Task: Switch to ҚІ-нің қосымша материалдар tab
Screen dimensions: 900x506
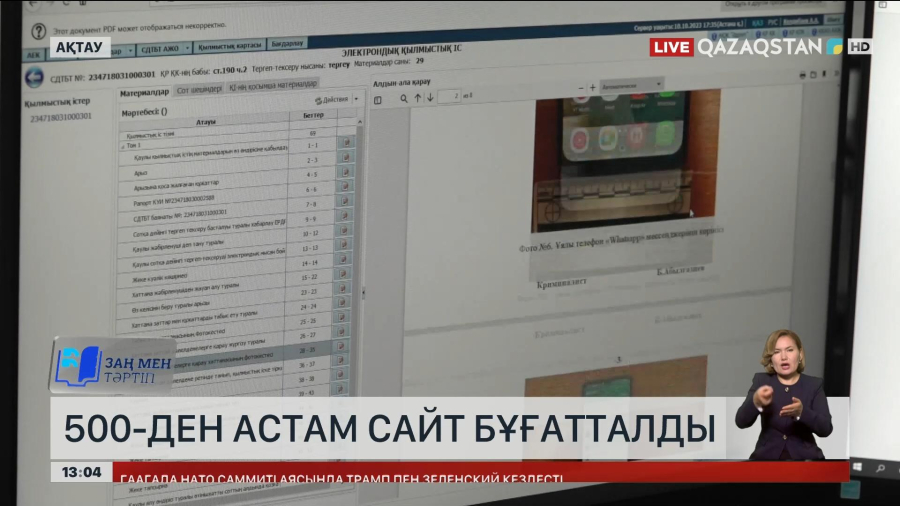Action: point(273,85)
